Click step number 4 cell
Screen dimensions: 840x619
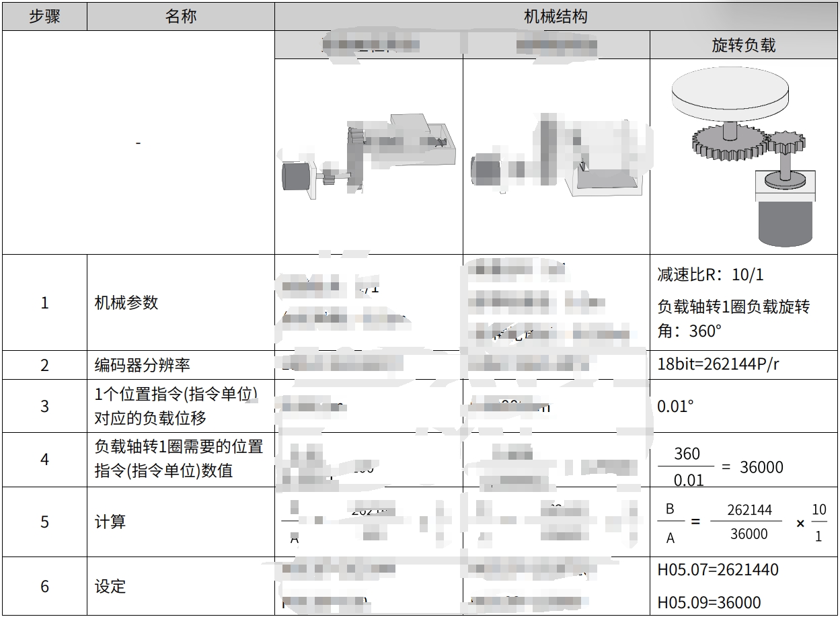point(44,460)
